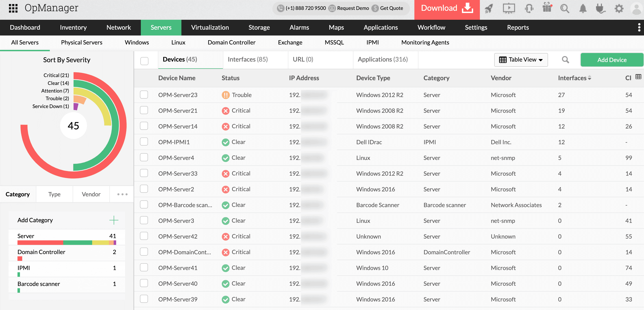Tick the checkbox next to OPM-IPMI1
The width and height of the screenshot is (644, 310).
tap(144, 142)
